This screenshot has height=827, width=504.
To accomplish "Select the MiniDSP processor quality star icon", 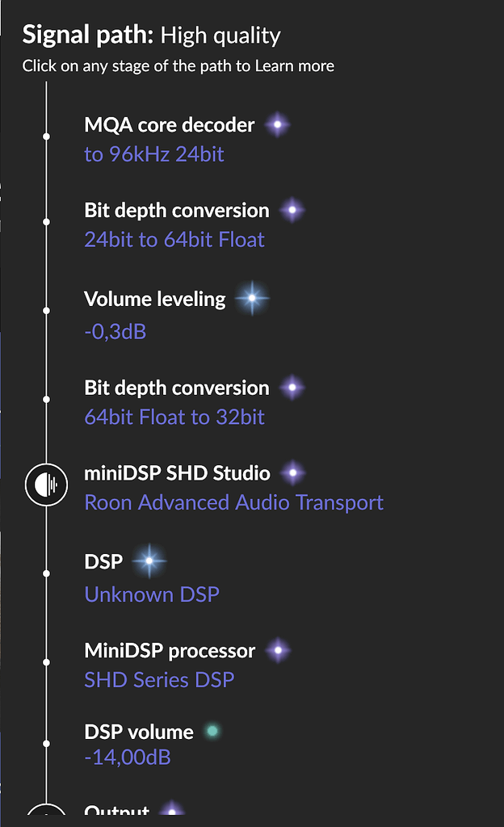I will point(276,650).
